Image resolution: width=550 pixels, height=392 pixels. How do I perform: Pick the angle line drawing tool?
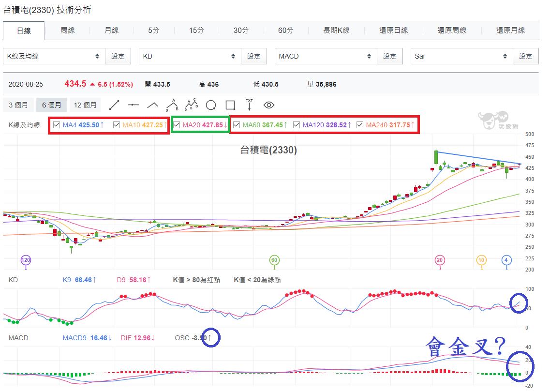[152, 105]
